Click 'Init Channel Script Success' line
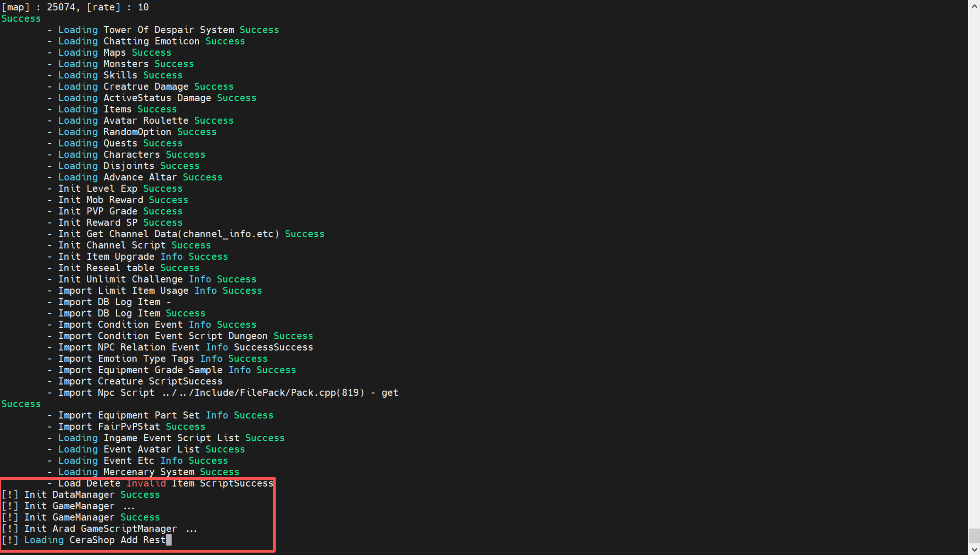The width and height of the screenshot is (980, 555). pyautogui.click(x=129, y=245)
